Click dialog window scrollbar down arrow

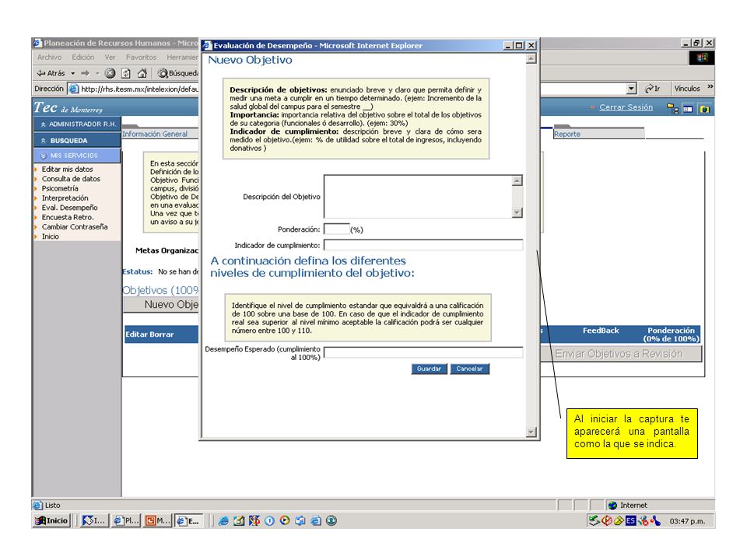(531, 432)
